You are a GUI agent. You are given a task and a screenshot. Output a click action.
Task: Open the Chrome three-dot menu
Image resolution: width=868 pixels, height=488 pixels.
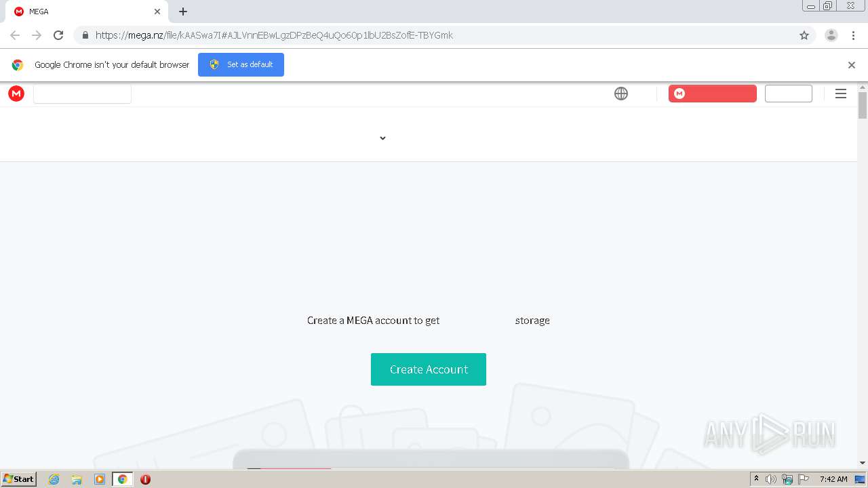tap(853, 35)
